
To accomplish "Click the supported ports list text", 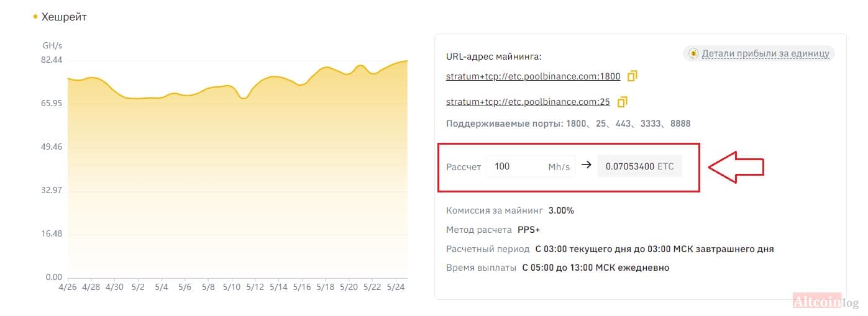I will coord(568,124).
